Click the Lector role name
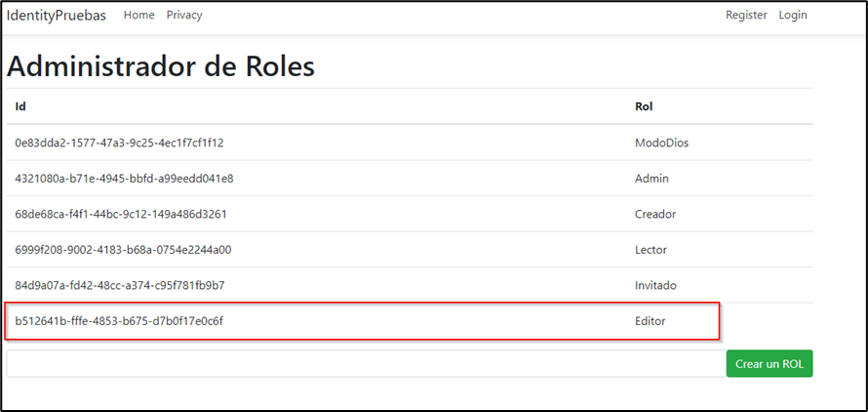The height and width of the screenshot is (412, 868). tap(651, 250)
